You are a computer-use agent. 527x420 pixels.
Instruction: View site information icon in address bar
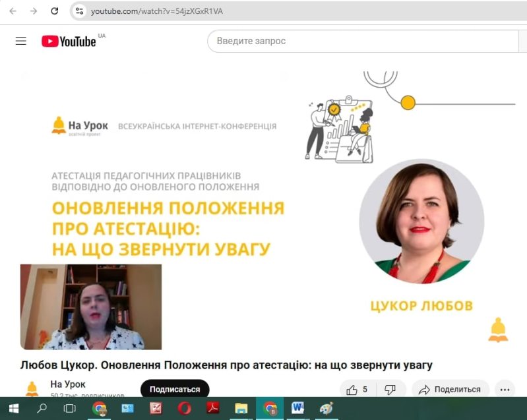click(79, 11)
